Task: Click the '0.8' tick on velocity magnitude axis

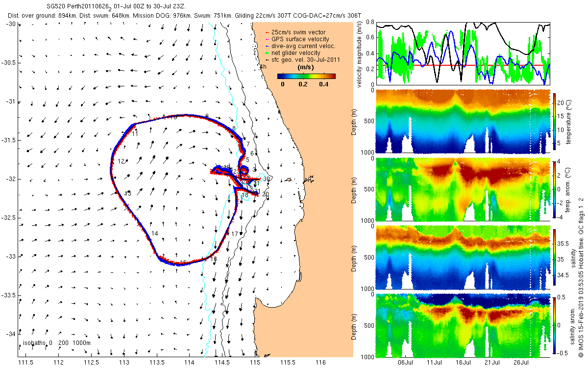Action: coord(371,23)
